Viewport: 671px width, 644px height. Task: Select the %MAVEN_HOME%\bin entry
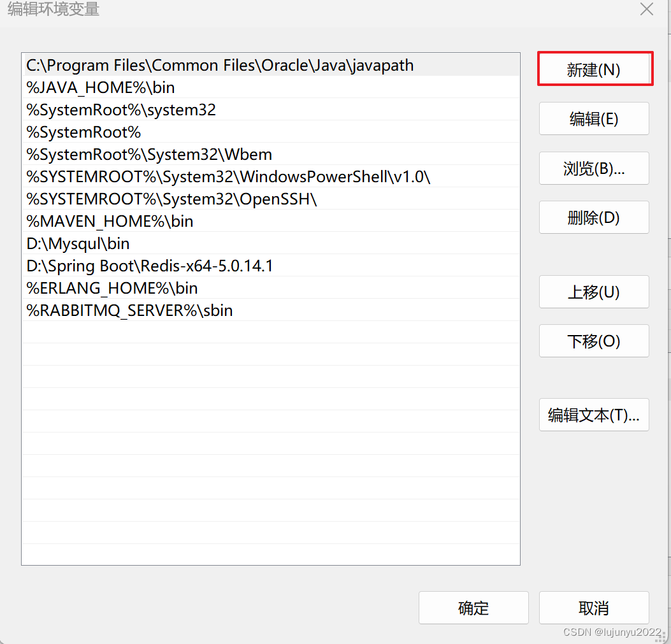pos(271,221)
